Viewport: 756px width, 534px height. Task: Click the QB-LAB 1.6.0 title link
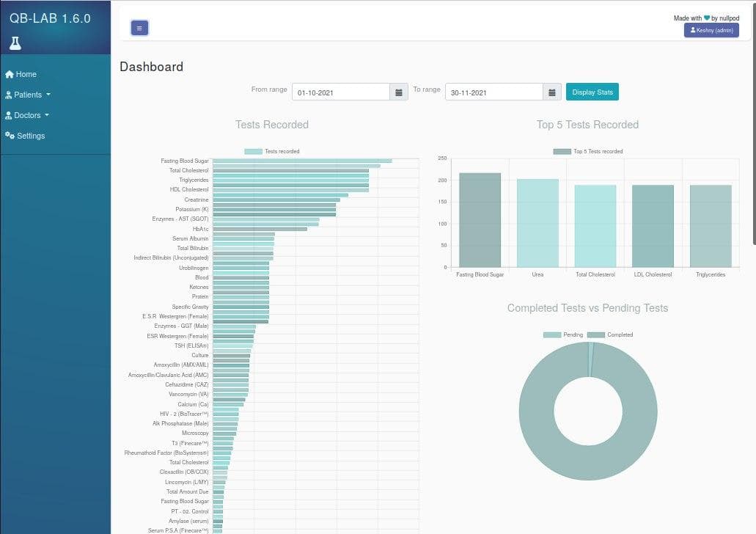(x=50, y=18)
